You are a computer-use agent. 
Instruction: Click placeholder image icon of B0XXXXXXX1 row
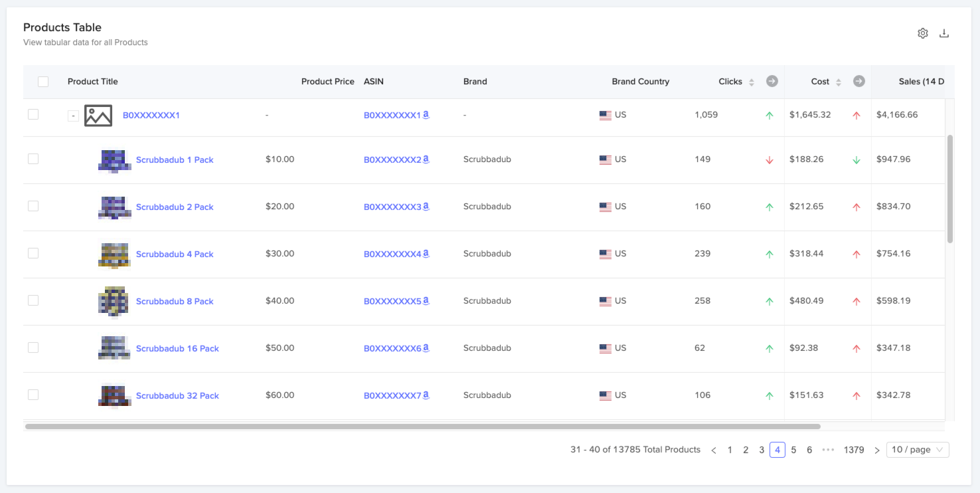[98, 116]
